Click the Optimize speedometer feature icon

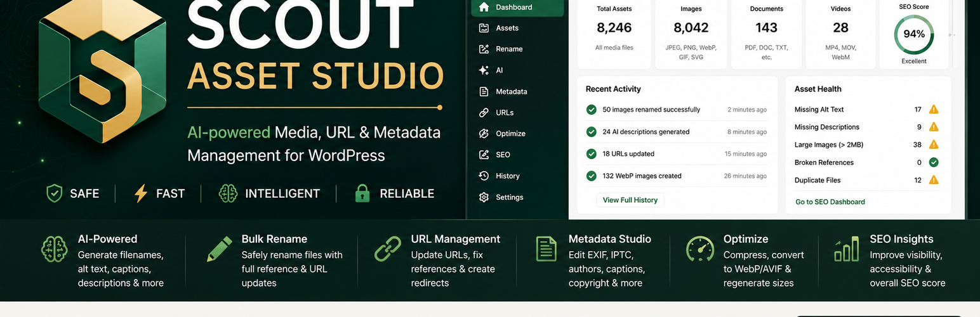(x=700, y=249)
